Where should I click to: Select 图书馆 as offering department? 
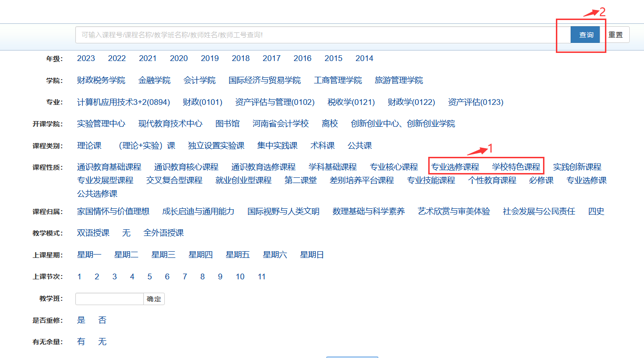[227, 124]
